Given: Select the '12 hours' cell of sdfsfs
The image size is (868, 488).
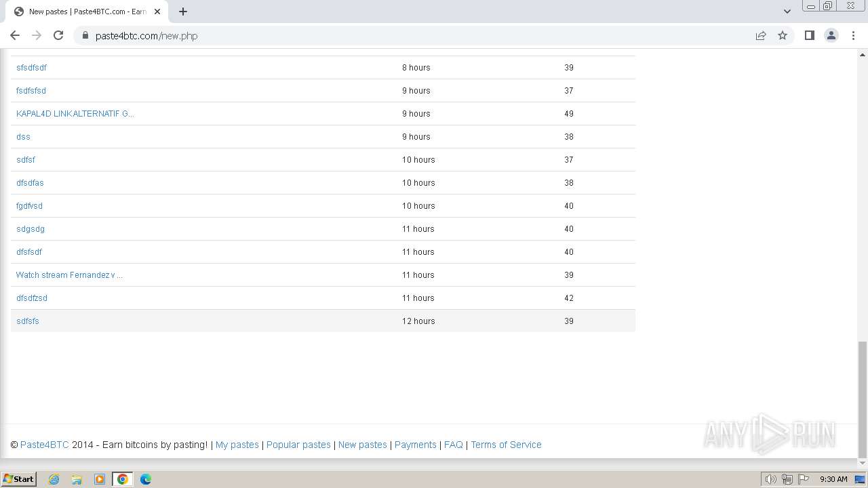Looking at the screenshot, I should click(x=418, y=321).
